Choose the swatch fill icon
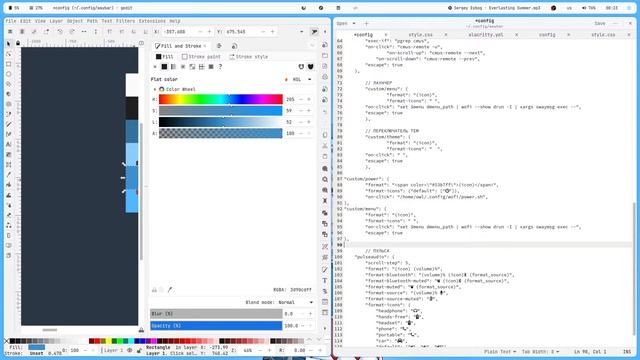The image size is (640, 360). point(211,67)
